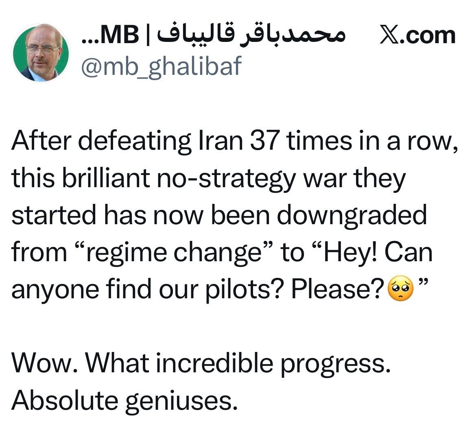Click the "Absolute geniuses." line
The width and height of the screenshot is (476, 448).
coord(124,400)
